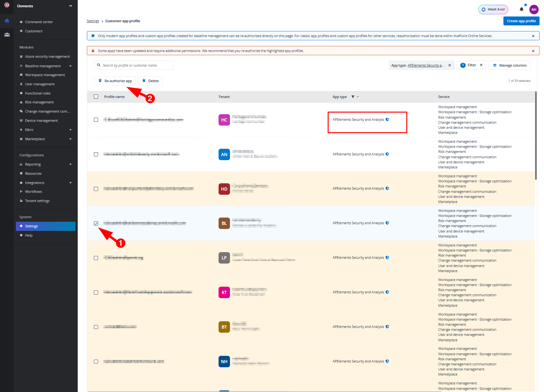
Task: Click the KT tenant avatar
Action: click(224, 292)
